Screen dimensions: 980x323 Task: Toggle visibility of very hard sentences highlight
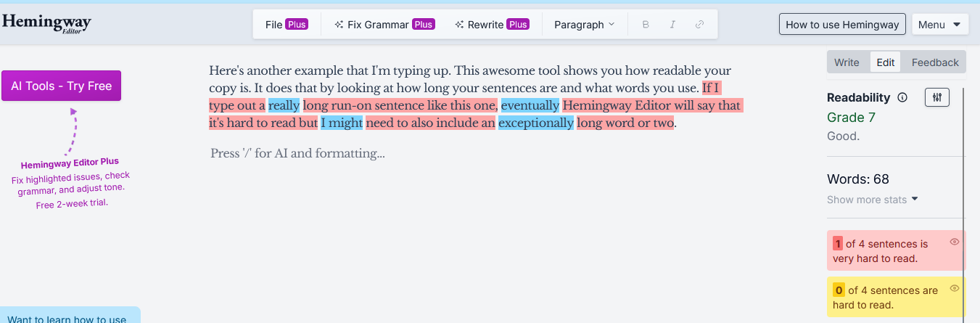pyautogui.click(x=955, y=242)
